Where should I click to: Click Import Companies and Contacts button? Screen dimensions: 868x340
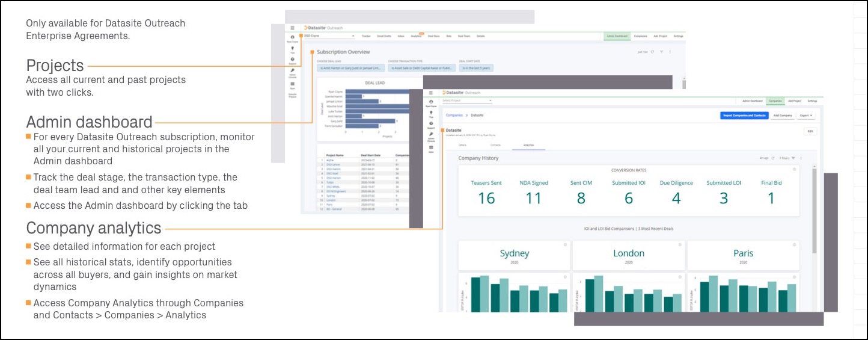click(x=744, y=115)
